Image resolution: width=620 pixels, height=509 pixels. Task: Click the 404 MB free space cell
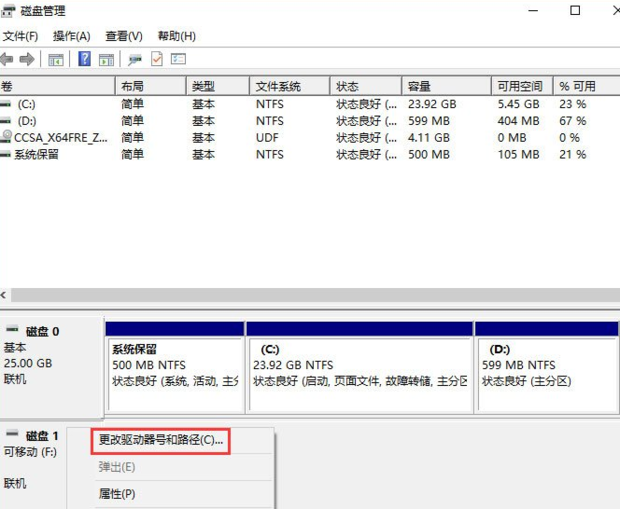pos(518,121)
